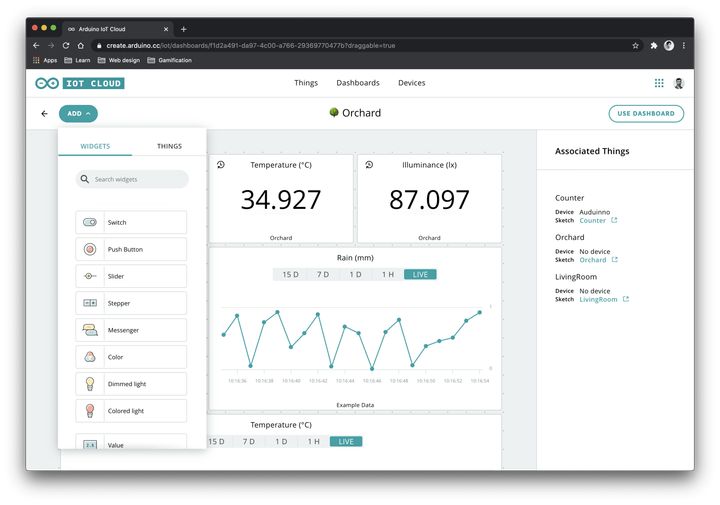Open Chrome three-dot menu
720x505 pixels.
(x=684, y=45)
